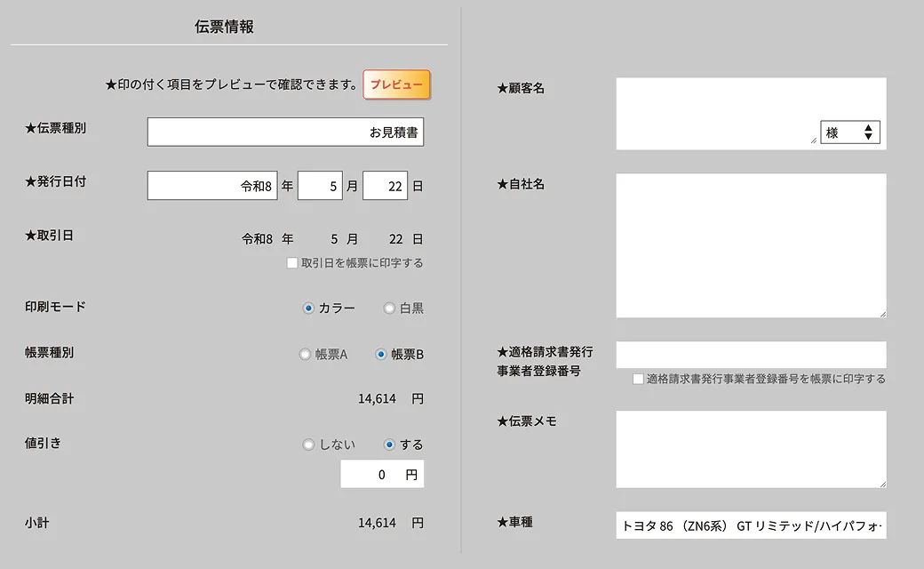Select the 伝票種別 field showing お見積書
This screenshot has width=924, height=569.
(285, 132)
